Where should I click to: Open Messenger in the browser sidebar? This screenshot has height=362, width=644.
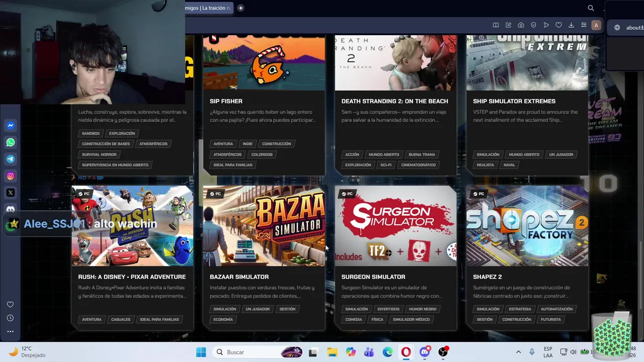(x=11, y=126)
